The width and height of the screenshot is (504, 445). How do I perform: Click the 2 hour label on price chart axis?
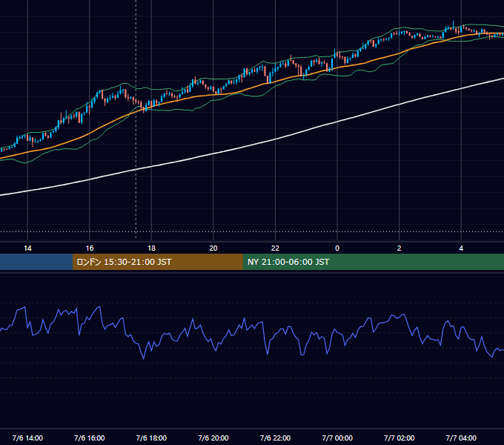tap(399, 248)
